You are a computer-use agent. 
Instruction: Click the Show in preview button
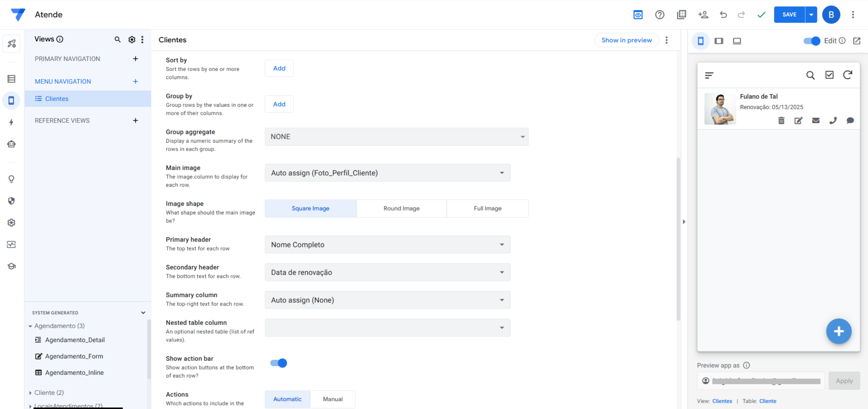click(x=626, y=40)
